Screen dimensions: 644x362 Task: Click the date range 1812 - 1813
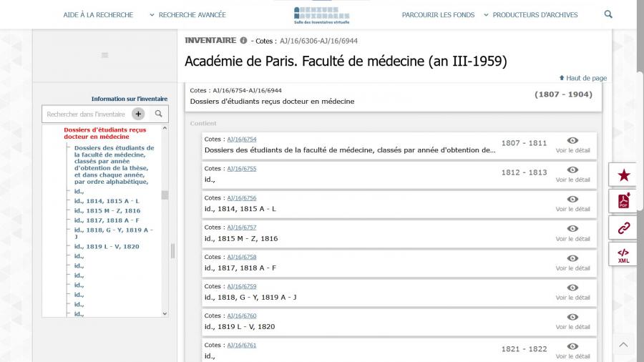click(x=524, y=172)
